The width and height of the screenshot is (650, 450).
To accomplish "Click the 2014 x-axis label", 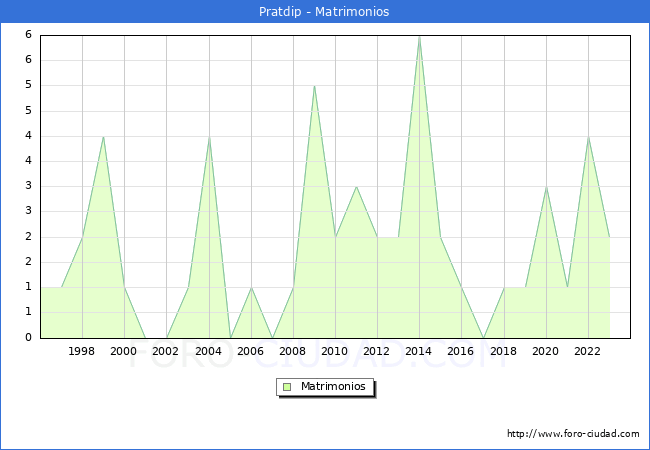I will pos(418,351).
